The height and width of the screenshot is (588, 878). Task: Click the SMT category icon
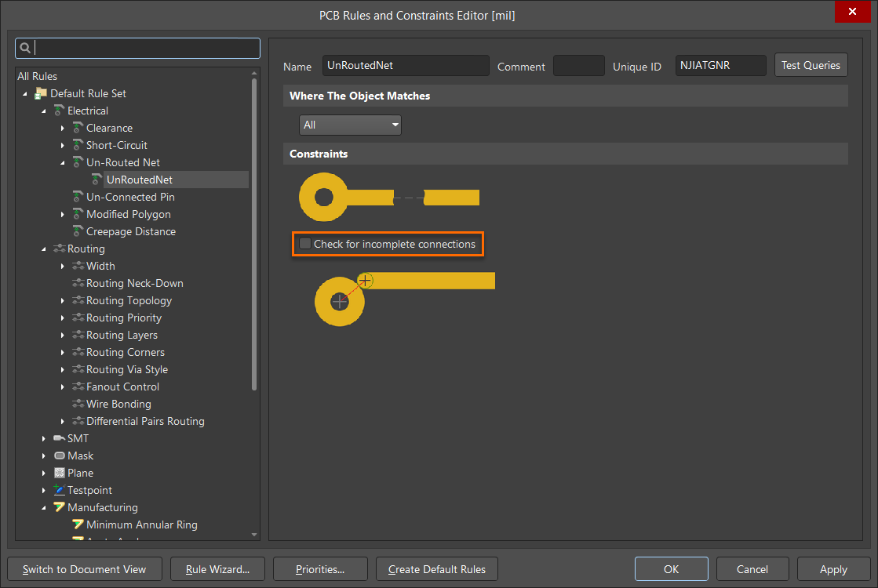pyautogui.click(x=59, y=438)
